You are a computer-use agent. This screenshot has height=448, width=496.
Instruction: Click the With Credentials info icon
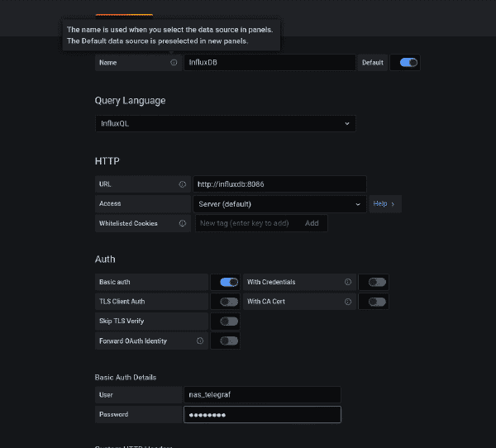click(x=348, y=282)
